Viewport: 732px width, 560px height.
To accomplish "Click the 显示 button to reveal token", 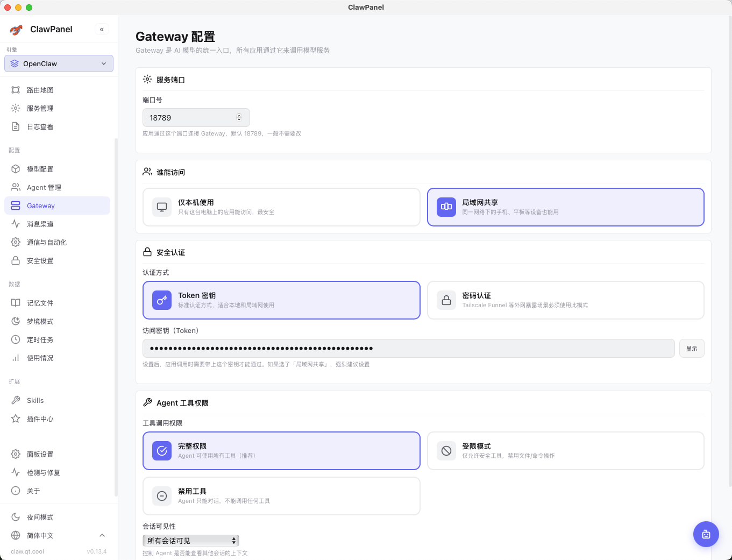I will tap(691, 349).
